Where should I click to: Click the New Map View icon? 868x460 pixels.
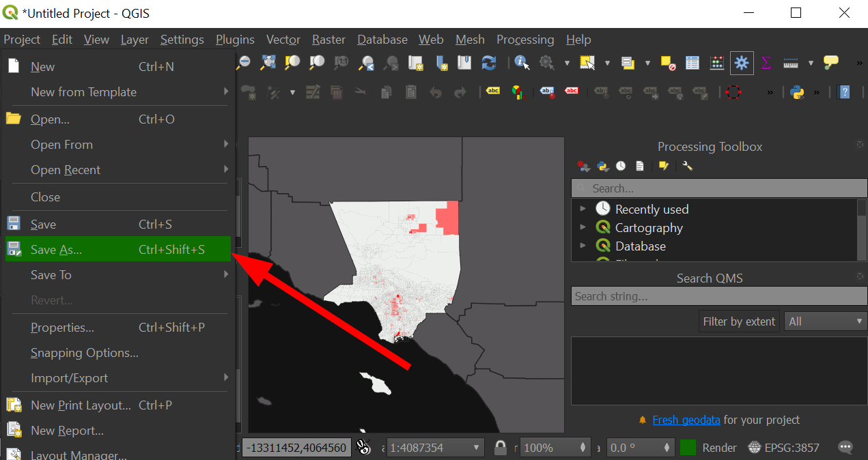click(415, 63)
